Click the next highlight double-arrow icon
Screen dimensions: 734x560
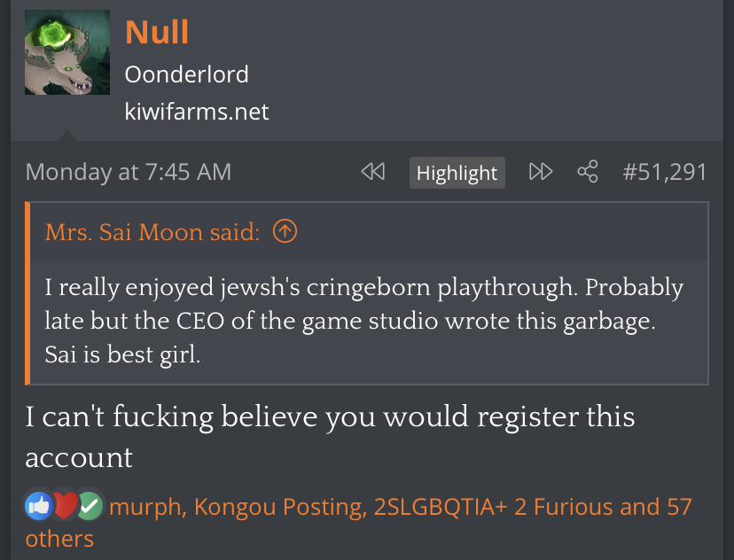coord(541,172)
